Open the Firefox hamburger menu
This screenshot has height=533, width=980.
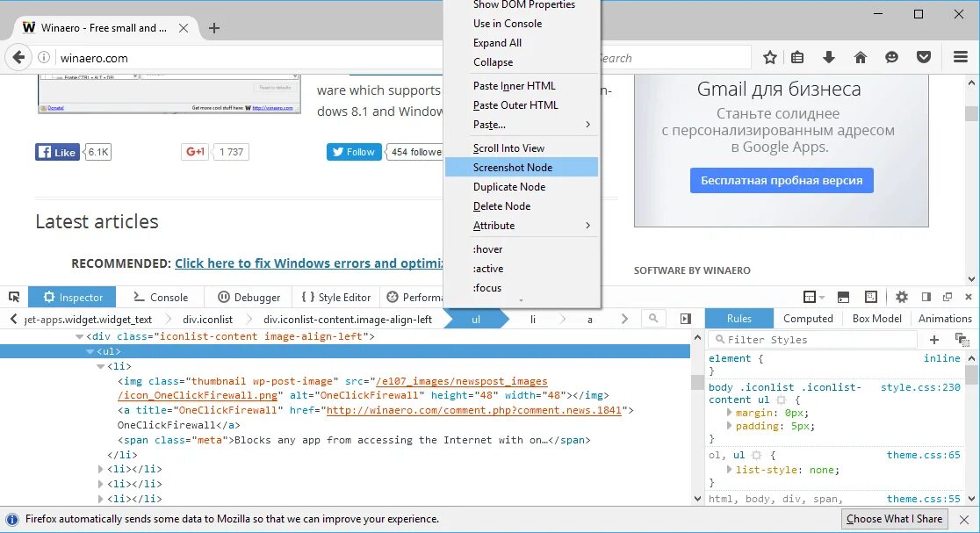961,57
